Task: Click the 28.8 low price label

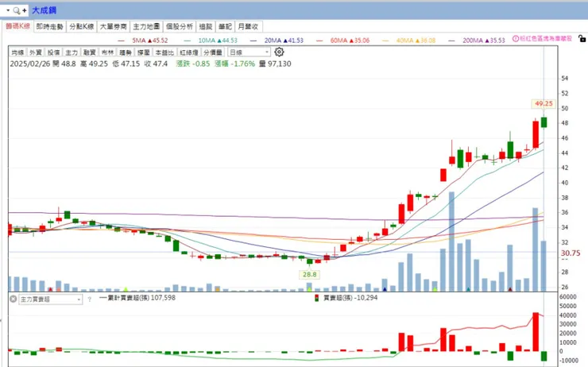Action: [309, 274]
